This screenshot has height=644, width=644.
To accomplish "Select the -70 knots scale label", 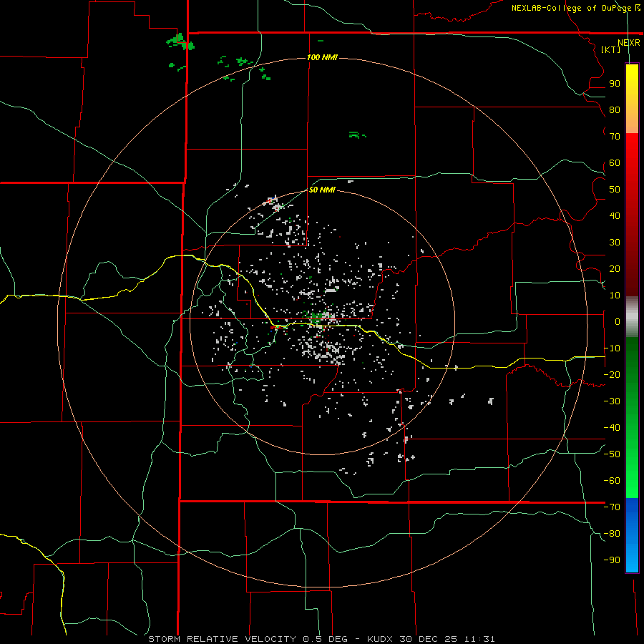I will [612, 507].
